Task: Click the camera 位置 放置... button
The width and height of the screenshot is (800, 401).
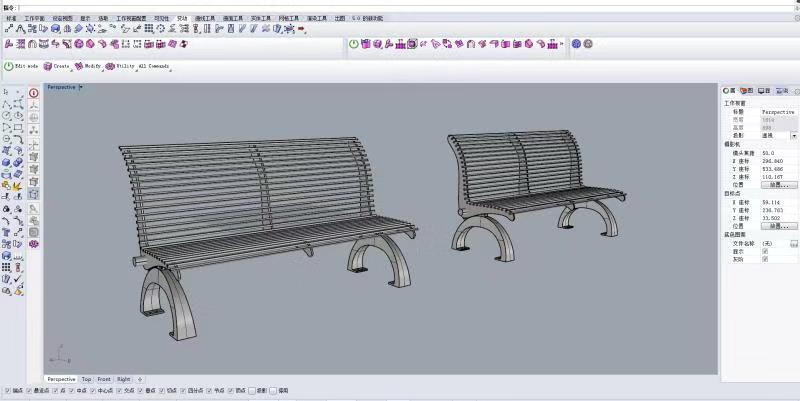Action: (779, 185)
